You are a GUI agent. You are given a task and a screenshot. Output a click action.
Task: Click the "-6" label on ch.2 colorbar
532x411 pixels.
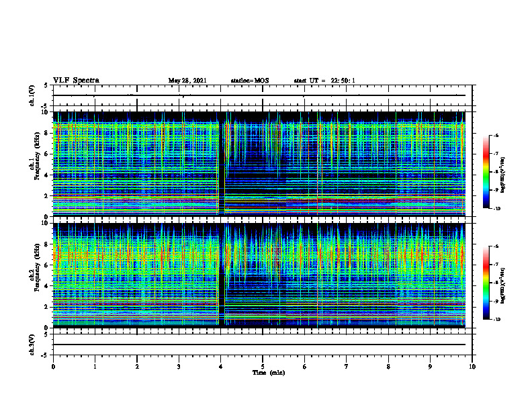496,246
